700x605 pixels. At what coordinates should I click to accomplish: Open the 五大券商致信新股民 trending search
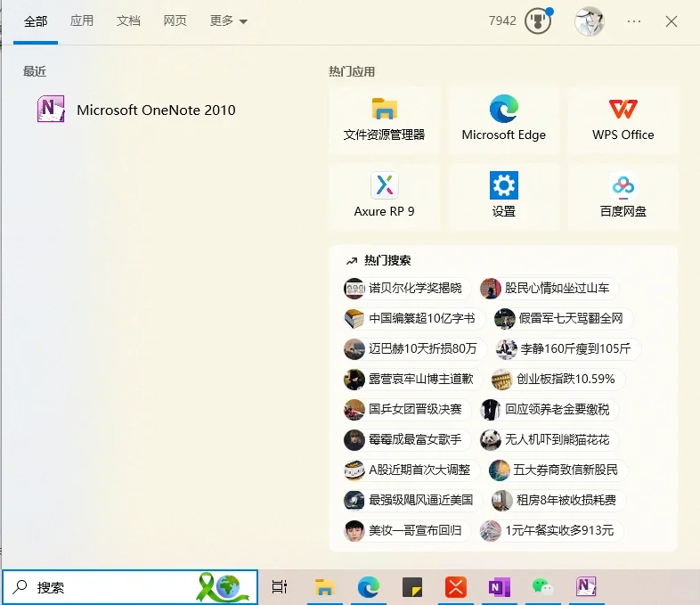pyautogui.click(x=558, y=470)
